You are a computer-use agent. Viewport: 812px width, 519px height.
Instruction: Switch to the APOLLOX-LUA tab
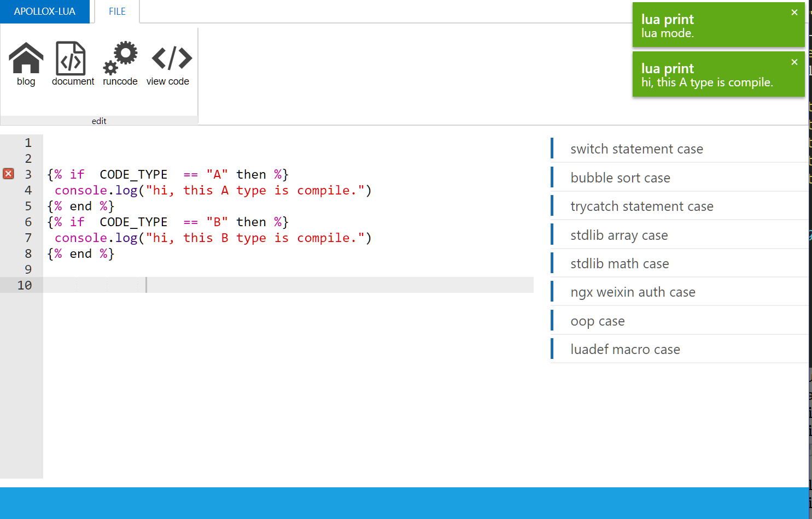pyautogui.click(x=45, y=11)
